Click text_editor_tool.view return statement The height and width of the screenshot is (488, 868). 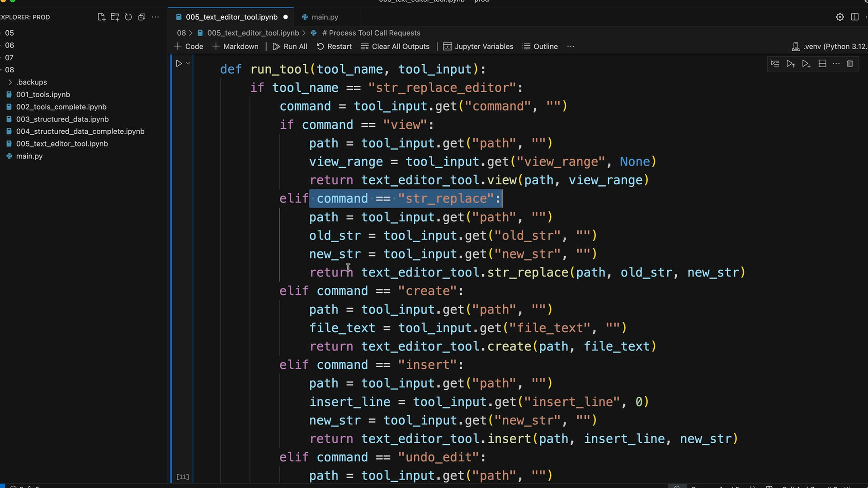click(x=479, y=180)
